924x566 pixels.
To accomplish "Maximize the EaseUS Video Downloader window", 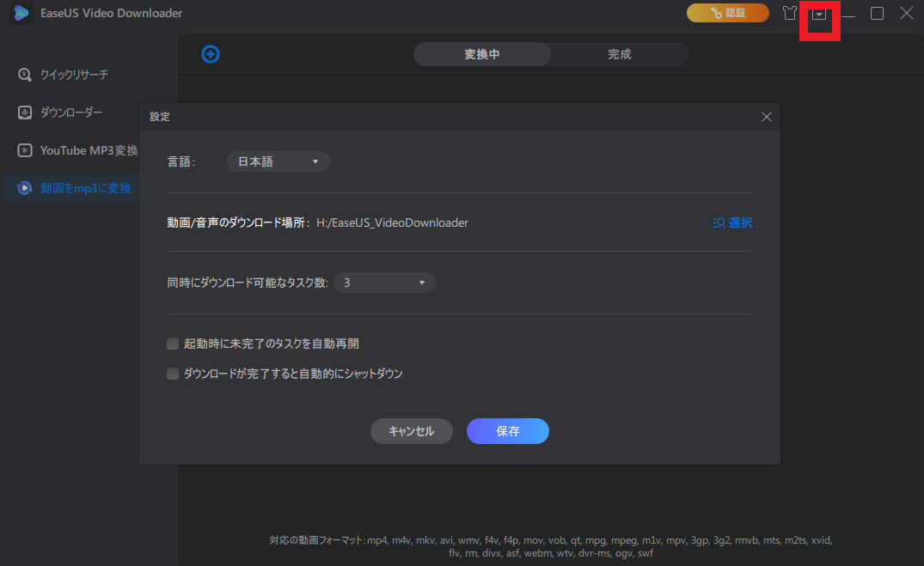I will [x=877, y=13].
